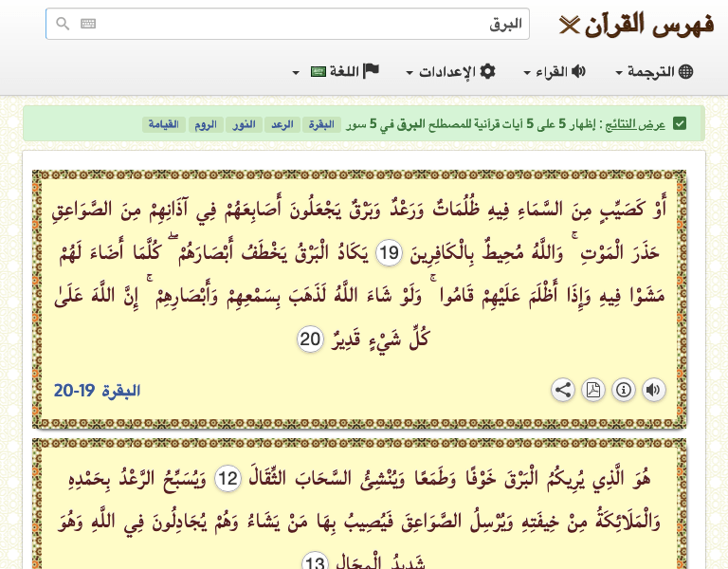This screenshot has height=569, width=728.
Task: Open the القراء reciters dropdown
Action: click(x=555, y=71)
